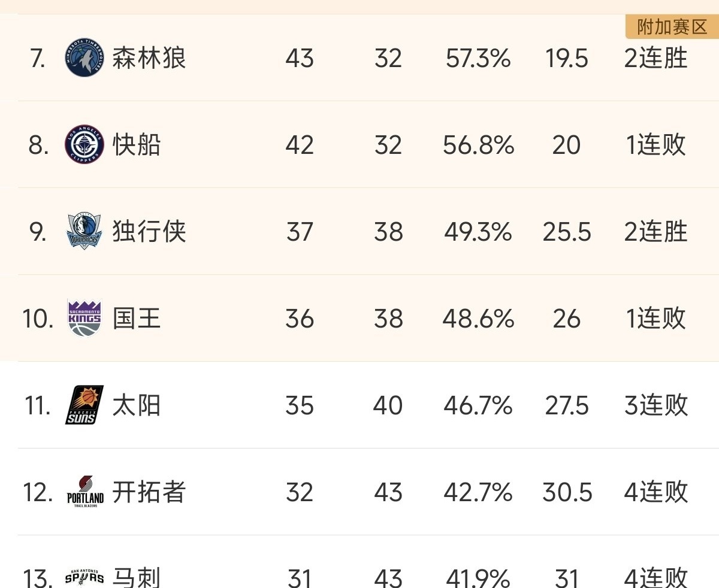The height and width of the screenshot is (588, 719).
Task: Open team name 开拓者
Action: [x=149, y=492]
